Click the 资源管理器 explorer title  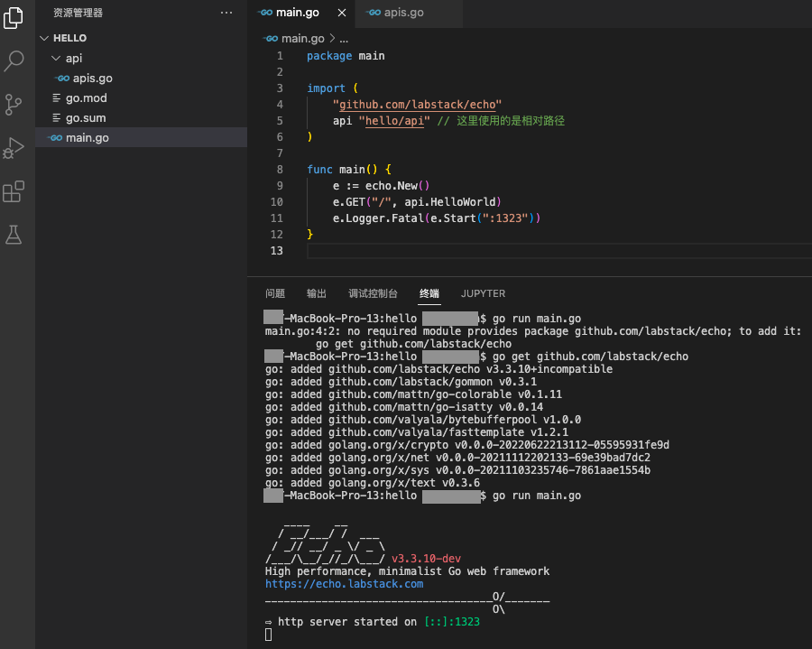pos(78,13)
